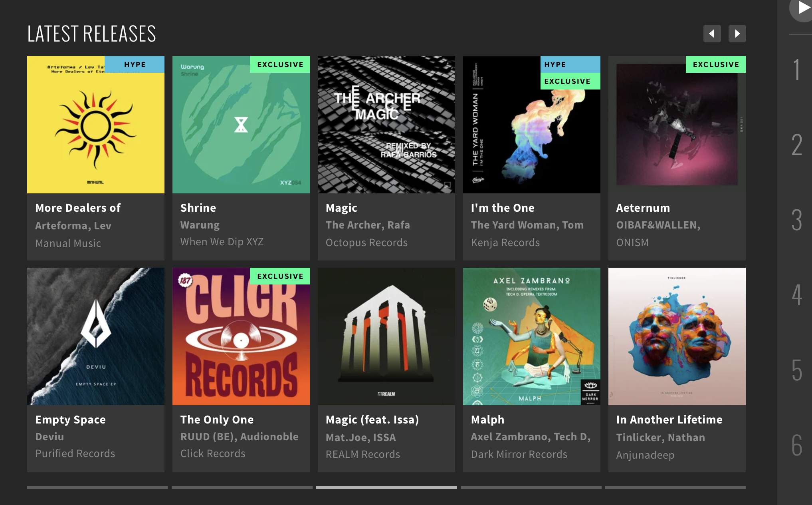This screenshot has height=505, width=812.
Task: Select chart position 6 in sidebar
Action: pyautogui.click(x=797, y=445)
